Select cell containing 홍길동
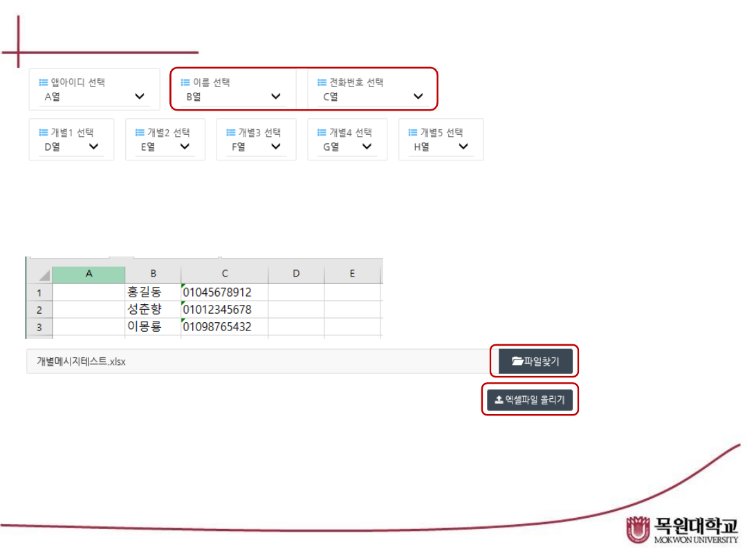Viewport: 747px width, 560px height. 152,292
